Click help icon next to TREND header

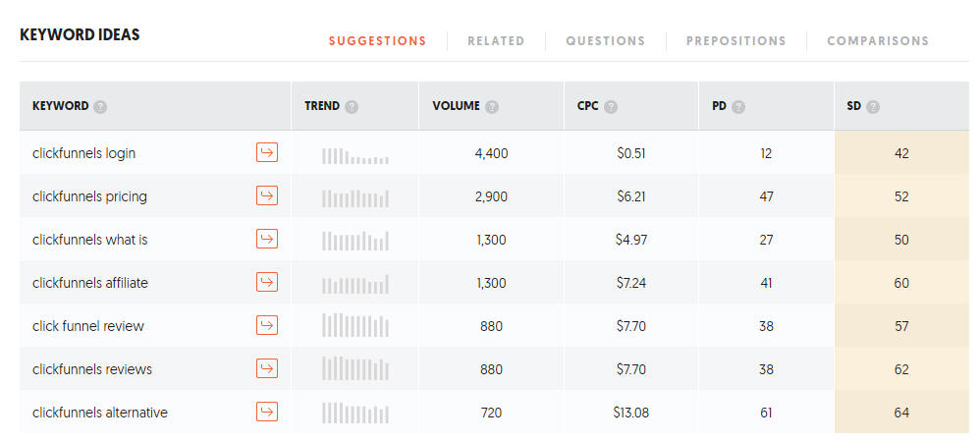tap(352, 107)
